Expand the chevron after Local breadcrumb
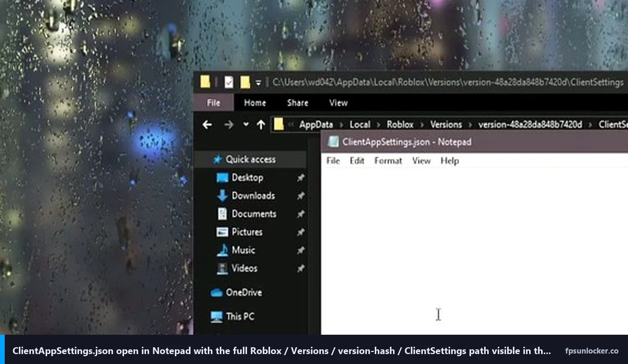 click(378, 125)
